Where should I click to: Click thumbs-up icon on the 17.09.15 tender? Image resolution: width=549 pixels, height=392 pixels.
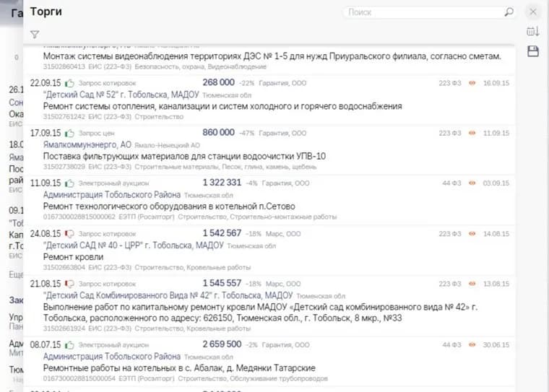coord(70,134)
